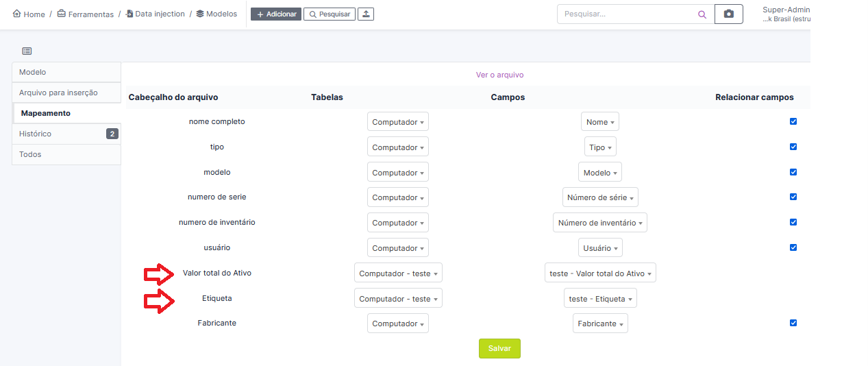Open the teste - Etiqueta field dropdown
Viewport: 868px width, 366px height.
[x=600, y=299]
